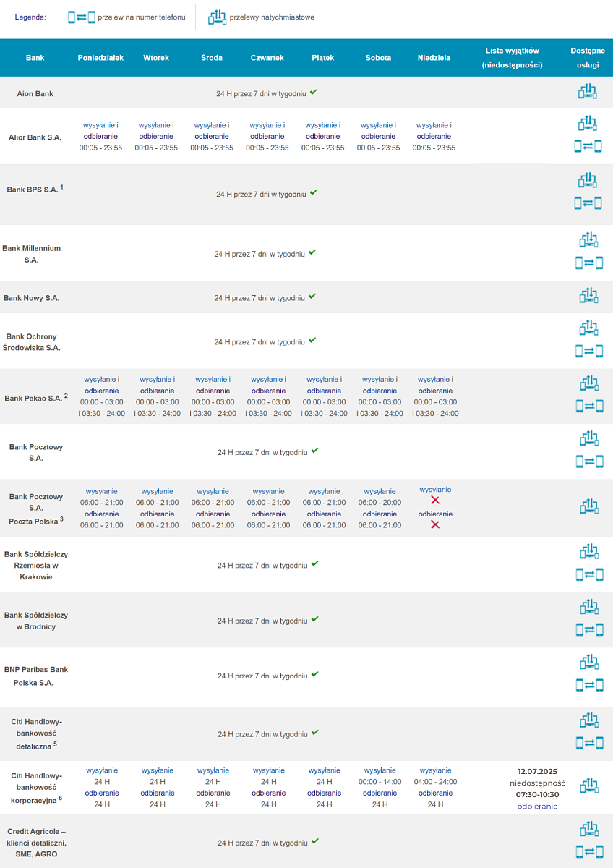Click the 'odbieranie' link under 07:30-10:30
Image resolution: width=613 pixels, height=868 pixels.
pos(537,806)
